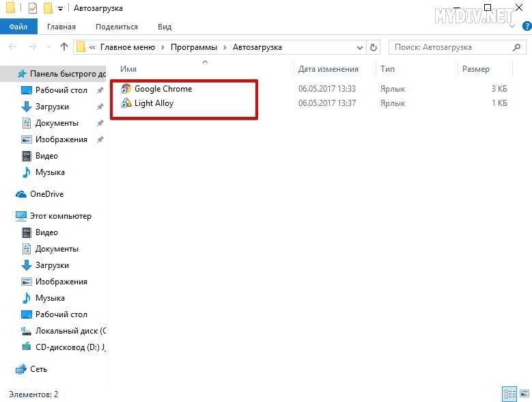
Task: Click Light Alloy's 1 КБ size
Action: (x=499, y=103)
